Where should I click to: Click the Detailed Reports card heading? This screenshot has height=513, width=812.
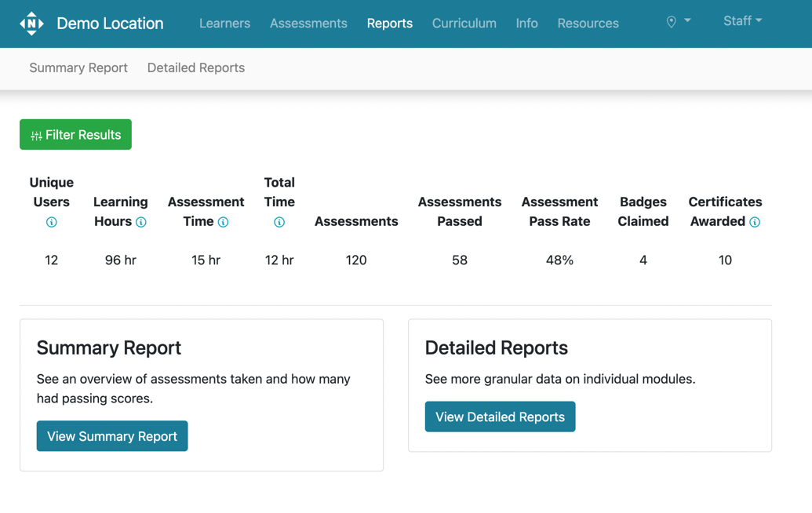point(497,347)
